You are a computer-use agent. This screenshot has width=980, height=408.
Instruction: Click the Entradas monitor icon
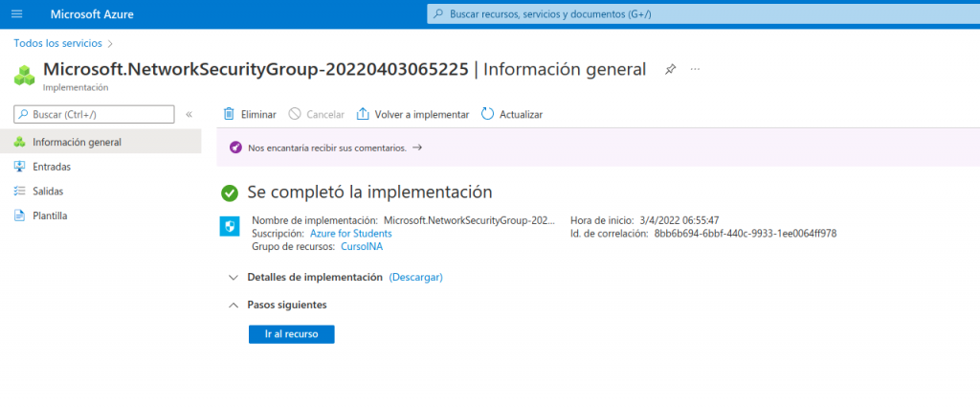click(x=19, y=167)
